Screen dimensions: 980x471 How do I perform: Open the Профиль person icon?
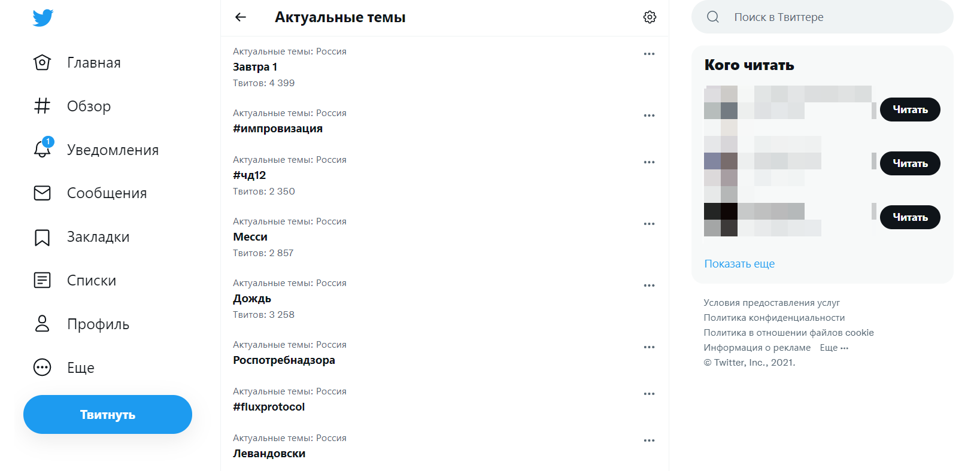pos(42,324)
